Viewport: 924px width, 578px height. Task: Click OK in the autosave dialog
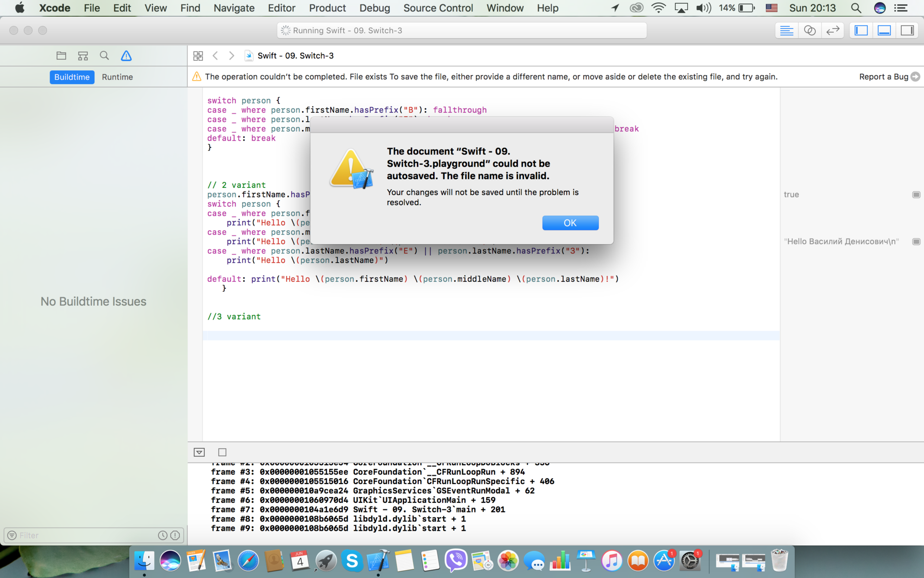(x=570, y=223)
